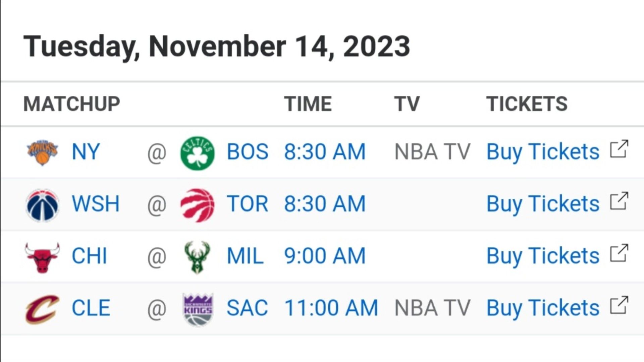Click 8:30 AM time for WSH at TOR

[x=325, y=204]
